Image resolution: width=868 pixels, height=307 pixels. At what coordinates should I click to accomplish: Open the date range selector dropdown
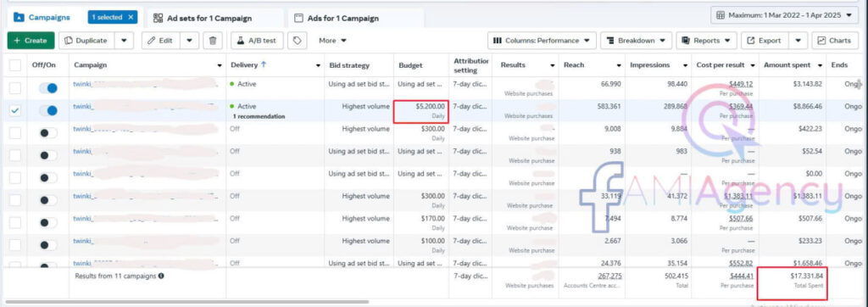tap(784, 15)
